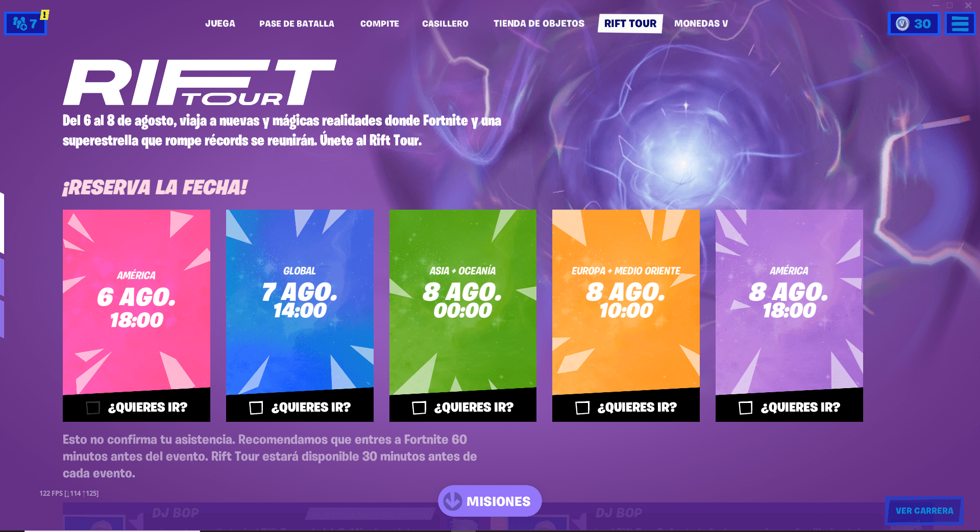Select the orange Europa + Medio Oriente card
The image size is (980, 532).
point(626,301)
